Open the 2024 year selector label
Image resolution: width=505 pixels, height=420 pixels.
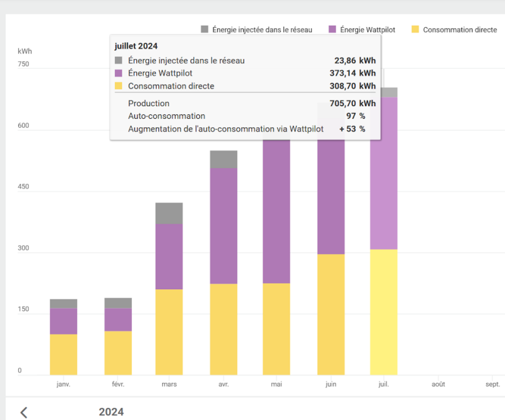[x=111, y=412]
